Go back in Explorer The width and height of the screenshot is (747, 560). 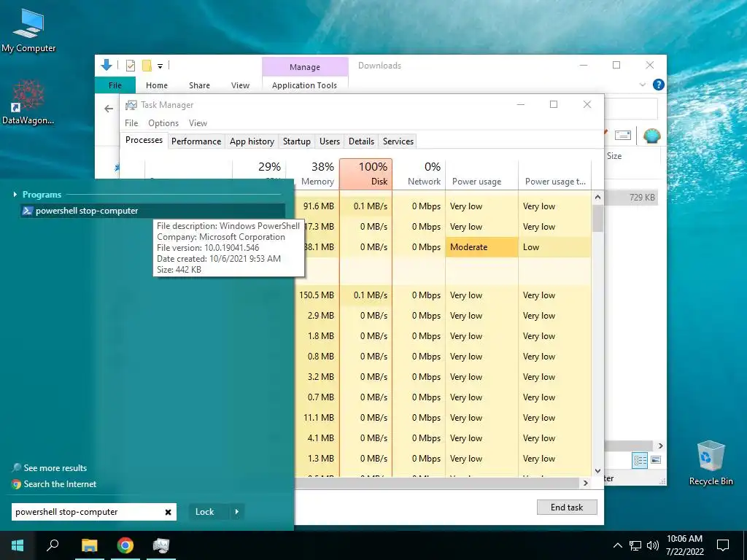(x=109, y=109)
